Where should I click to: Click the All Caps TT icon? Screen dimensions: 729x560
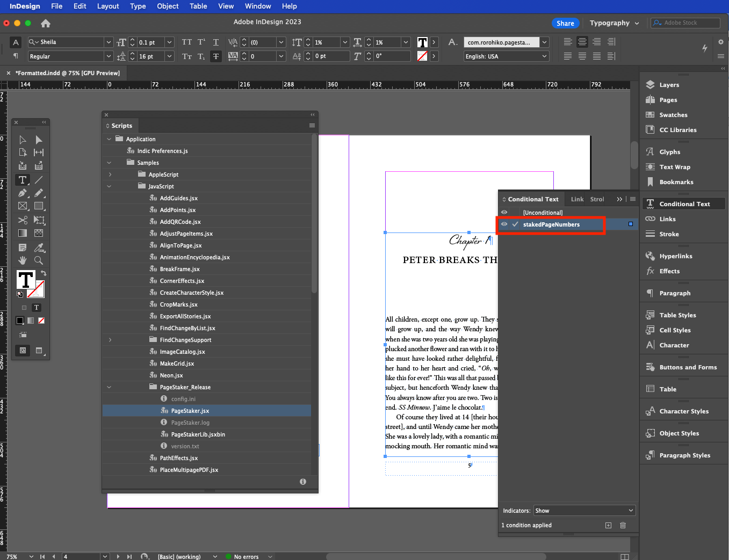[186, 42]
